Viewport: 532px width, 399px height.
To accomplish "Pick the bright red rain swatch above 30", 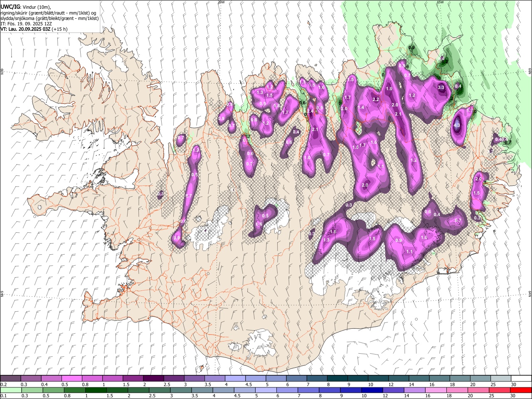I will (520, 390).
